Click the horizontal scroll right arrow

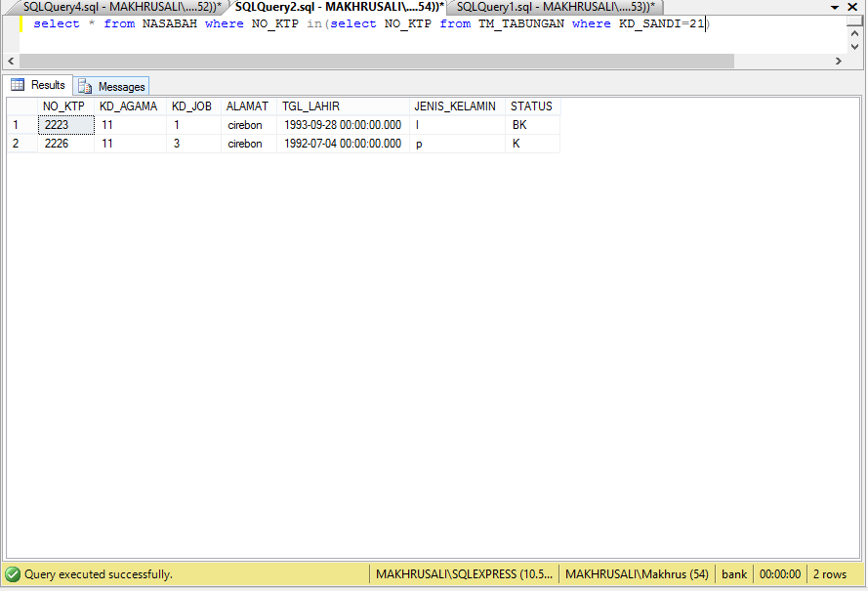(838, 61)
